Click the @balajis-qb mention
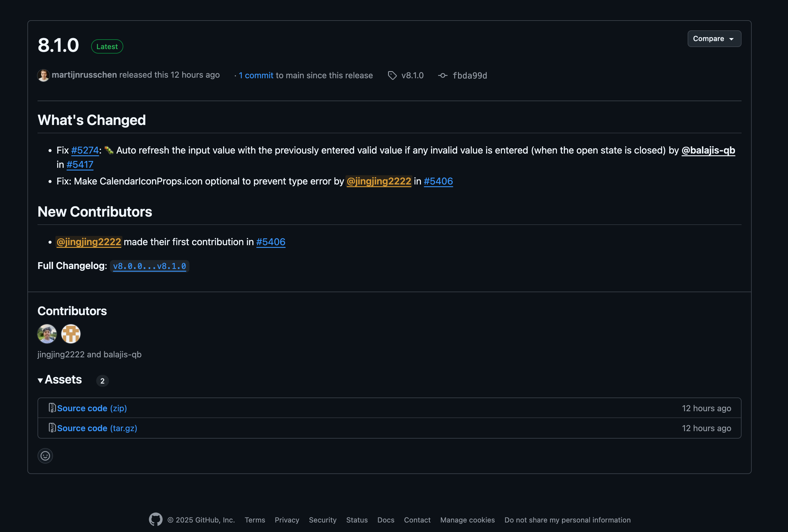Image resolution: width=788 pixels, height=532 pixels. [x=708, y=150]
